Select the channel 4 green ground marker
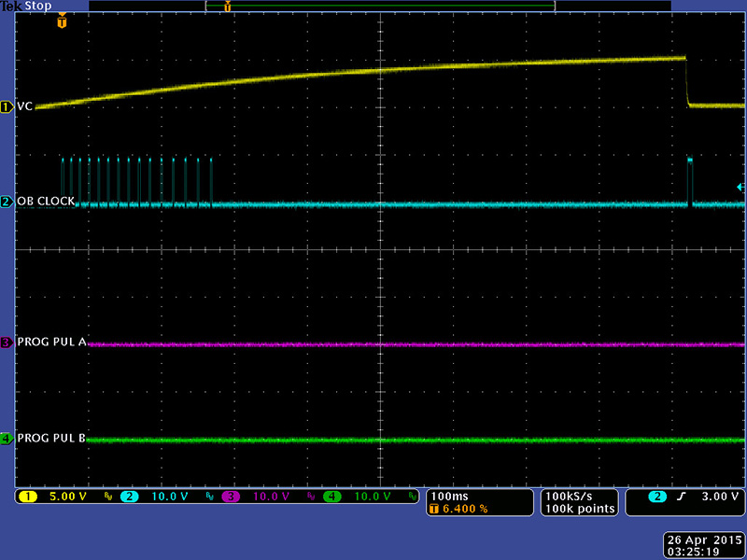 coord(7,438)
